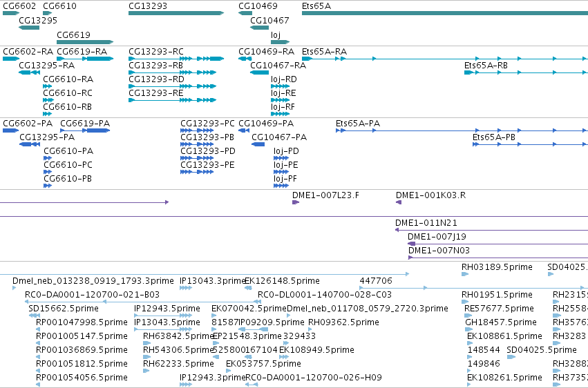Image resolution: width=588 pixels, height=388 pixels.
Task: Click the long teal Ets65A gene bar
Action: click(x=445, y=13)
